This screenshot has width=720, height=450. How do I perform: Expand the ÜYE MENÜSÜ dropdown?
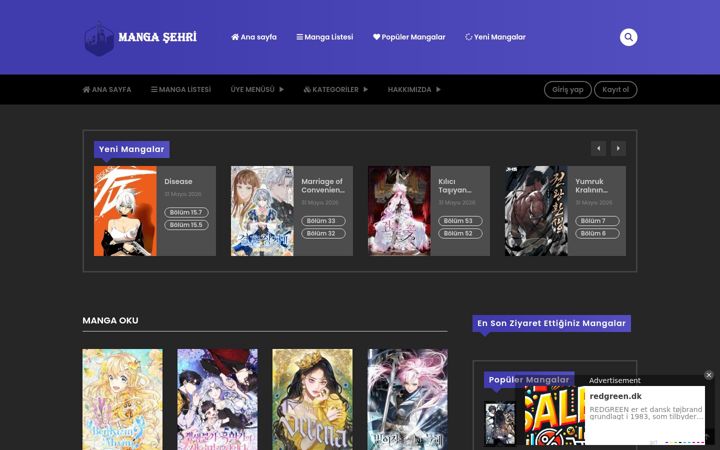(257, 90)
